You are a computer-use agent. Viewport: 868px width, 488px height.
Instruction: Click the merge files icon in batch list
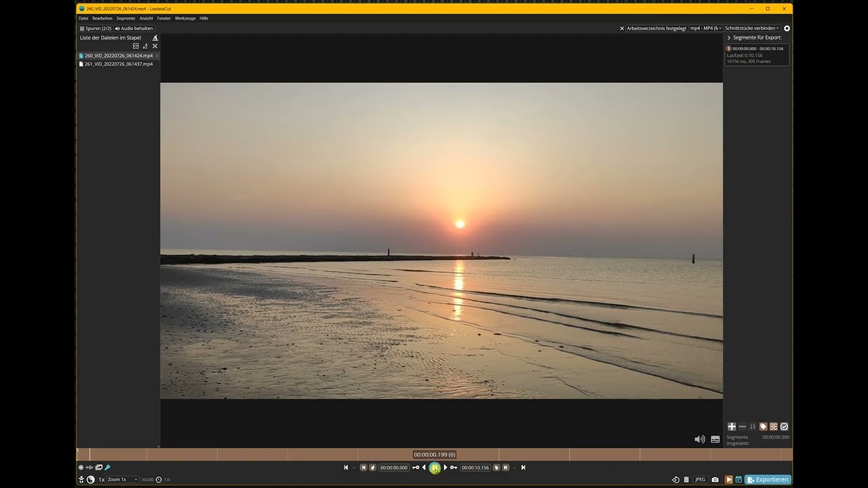[136, 46]
